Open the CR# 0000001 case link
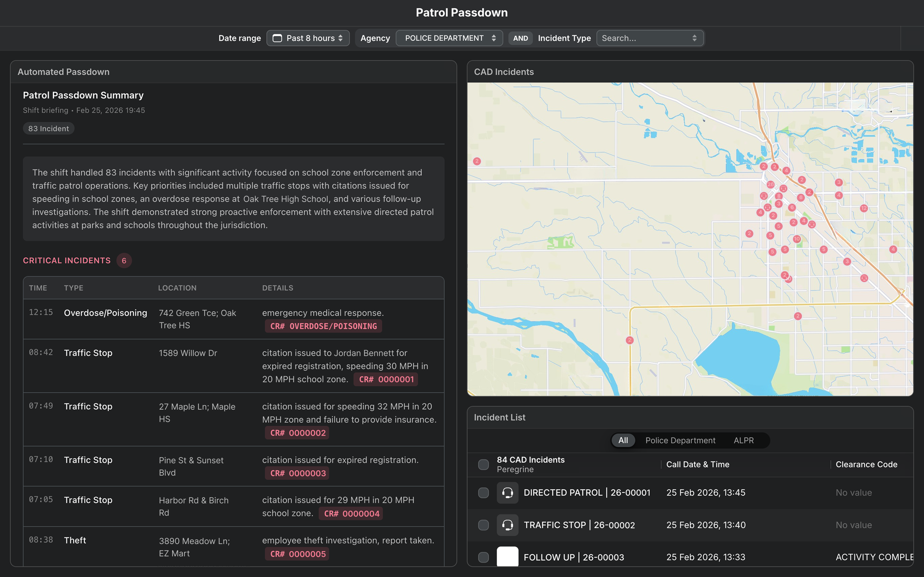The image size is (924, 577). click(x=386, y=379)
